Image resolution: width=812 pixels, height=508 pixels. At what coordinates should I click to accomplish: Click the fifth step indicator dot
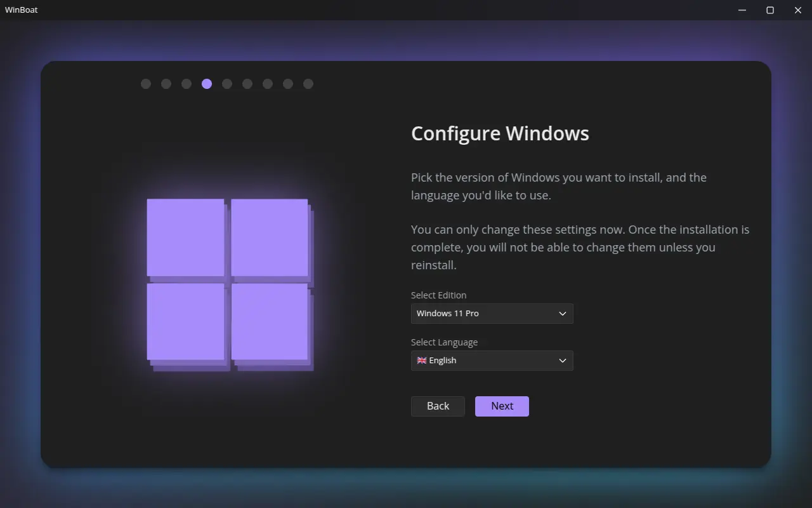(226, 83)
